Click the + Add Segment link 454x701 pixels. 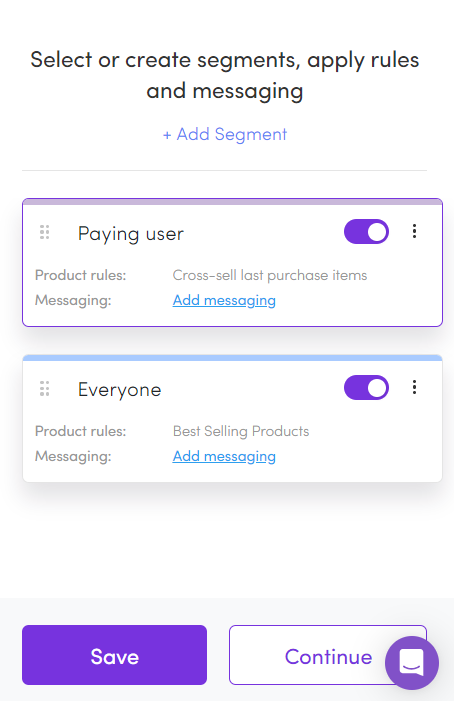coord(225,134)
